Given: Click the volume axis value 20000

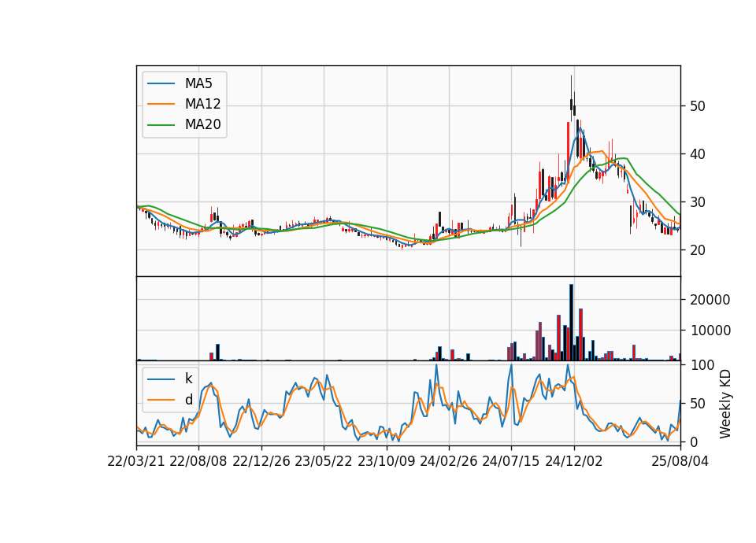Looking at the screenshot, I should pos(710,300).
